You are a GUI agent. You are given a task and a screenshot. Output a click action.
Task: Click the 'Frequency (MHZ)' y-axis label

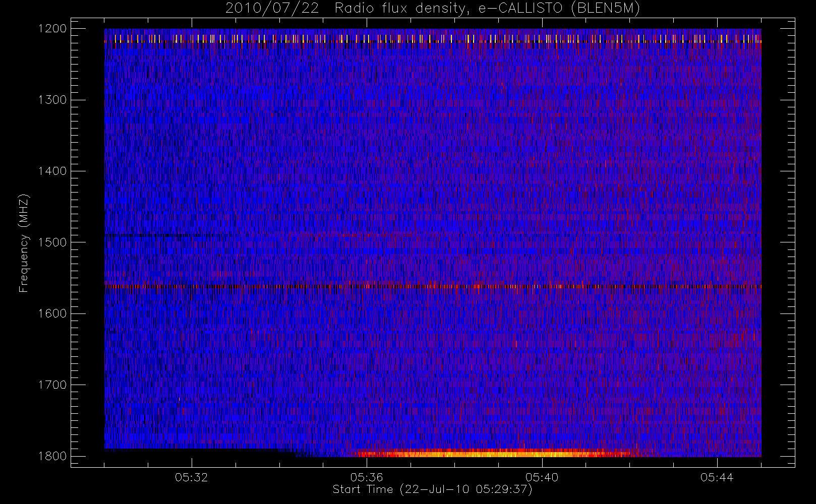[x=23, y=243]
